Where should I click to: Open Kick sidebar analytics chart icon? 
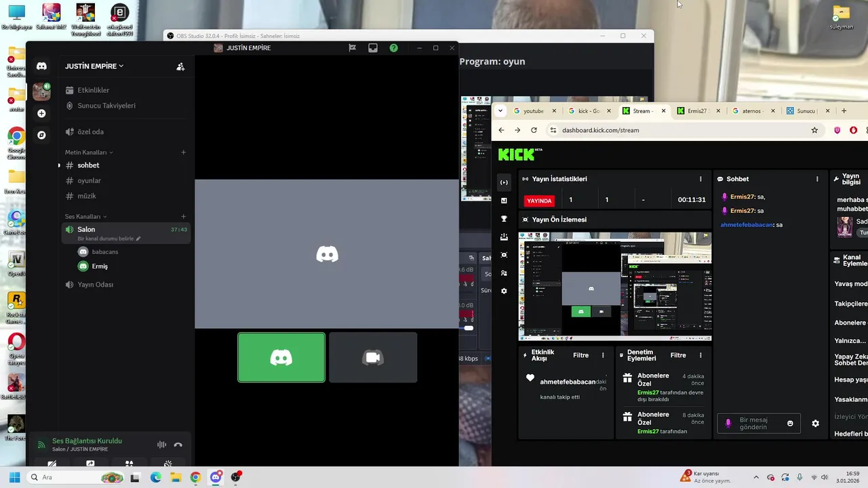tap(504, 201)
